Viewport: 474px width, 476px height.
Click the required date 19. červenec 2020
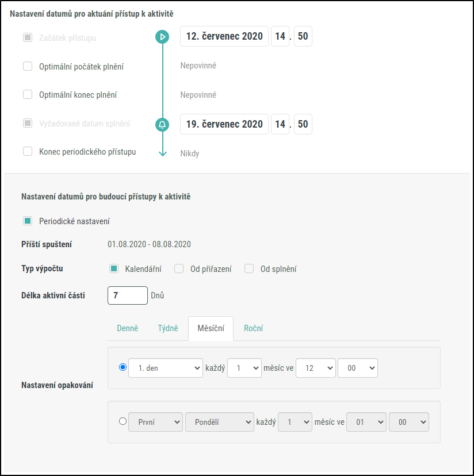coord(224,124)
